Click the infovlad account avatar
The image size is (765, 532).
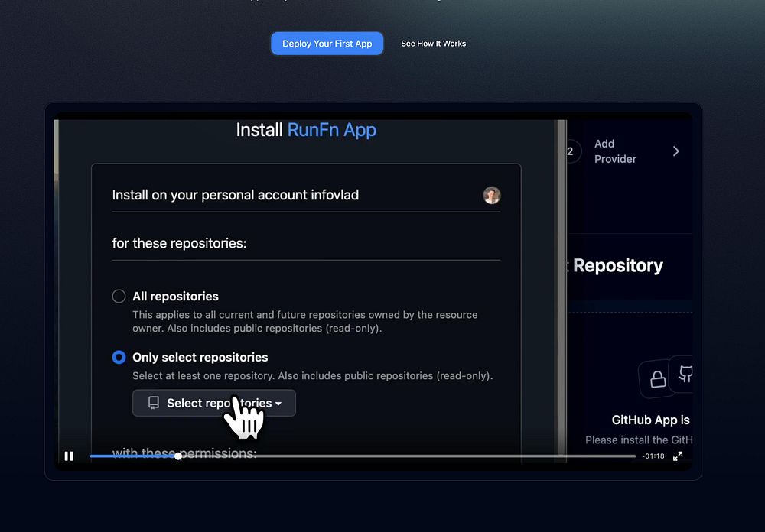point(492,195)
